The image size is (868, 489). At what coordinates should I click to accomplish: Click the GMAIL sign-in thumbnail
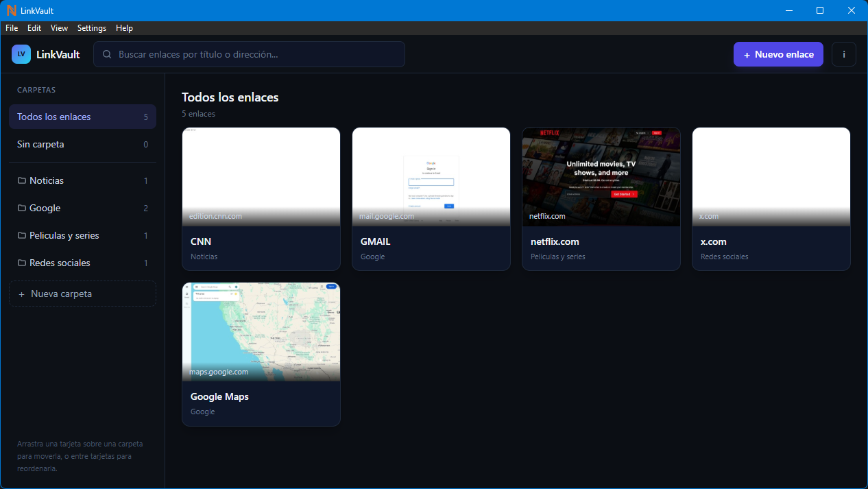point(431,177)
